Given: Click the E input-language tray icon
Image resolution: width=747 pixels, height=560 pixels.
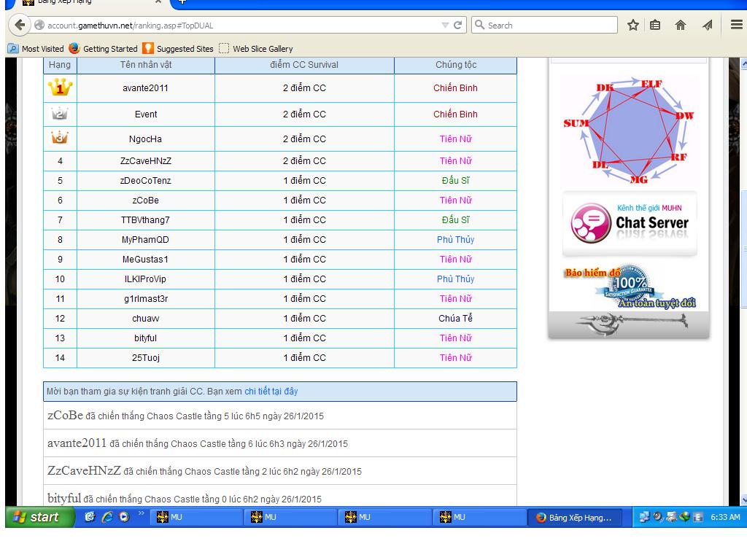Looking at the screenshot, I should tap(698, 517).
